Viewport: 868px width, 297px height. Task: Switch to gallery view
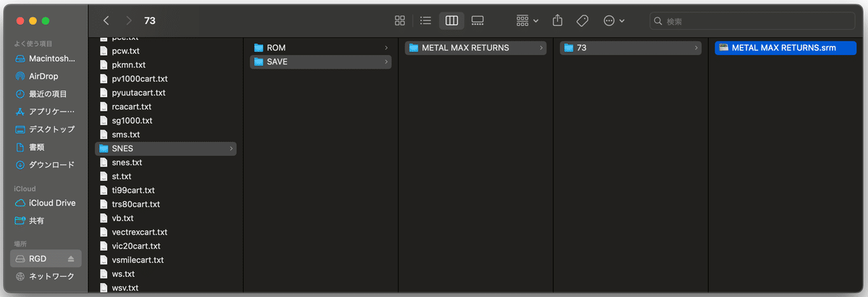pyautogui.click(x=477, y=21)
